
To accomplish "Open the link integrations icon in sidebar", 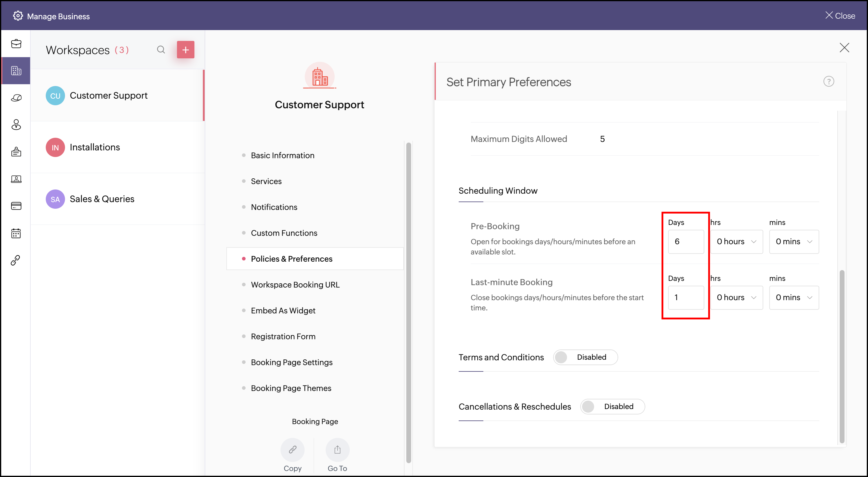I will tap(16, 260).
